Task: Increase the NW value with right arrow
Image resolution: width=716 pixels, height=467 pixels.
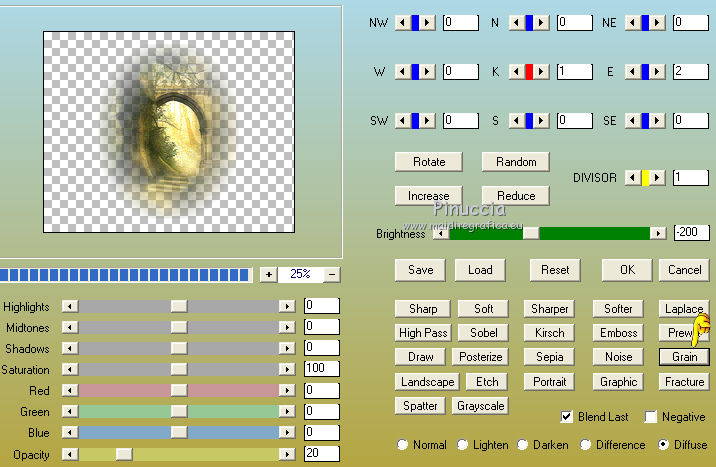Action: (427, 22)
